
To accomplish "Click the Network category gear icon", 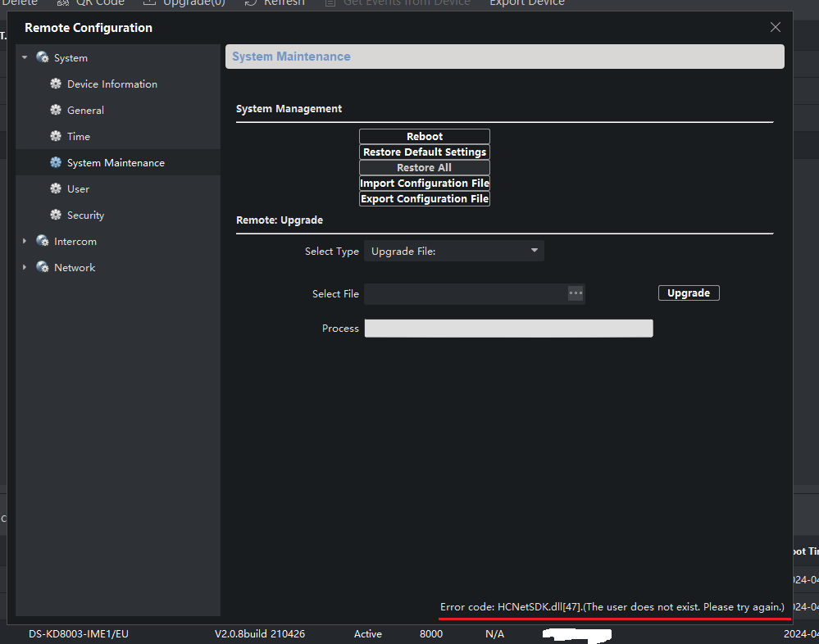I will coord(43,268).
